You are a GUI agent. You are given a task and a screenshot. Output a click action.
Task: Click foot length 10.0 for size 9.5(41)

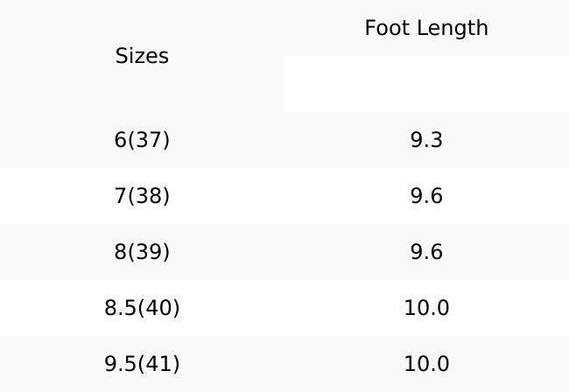click(x=426, y=364)
